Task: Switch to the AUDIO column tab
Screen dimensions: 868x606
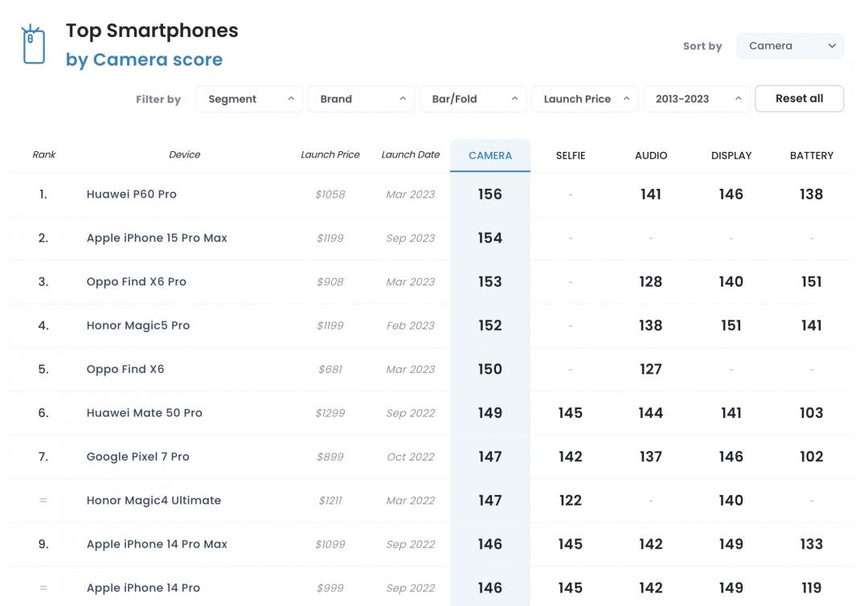Action: [651, 155]
